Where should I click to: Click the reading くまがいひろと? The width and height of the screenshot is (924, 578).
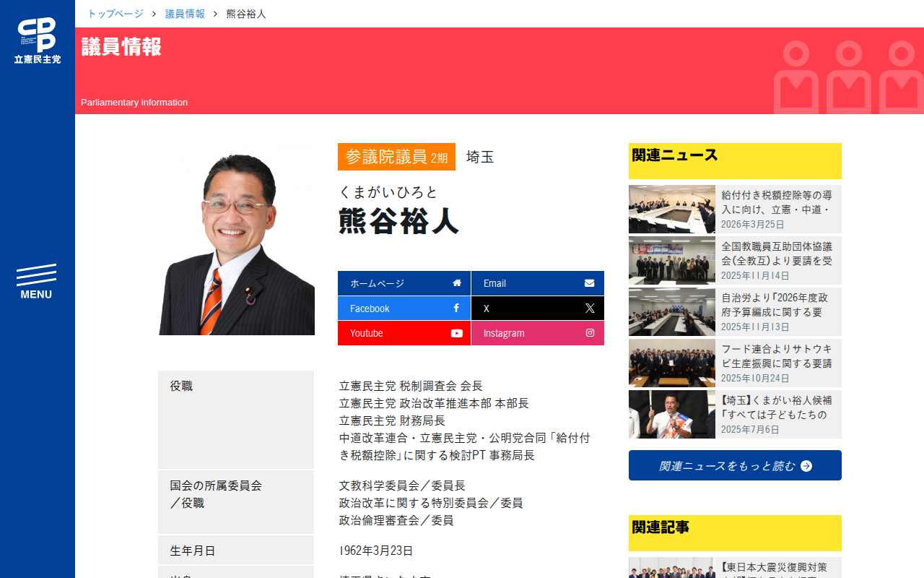click(x=388, y=192)
